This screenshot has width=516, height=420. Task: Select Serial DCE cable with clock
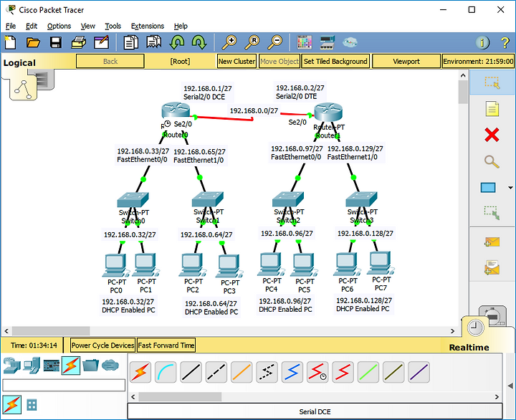pos(317,372)
